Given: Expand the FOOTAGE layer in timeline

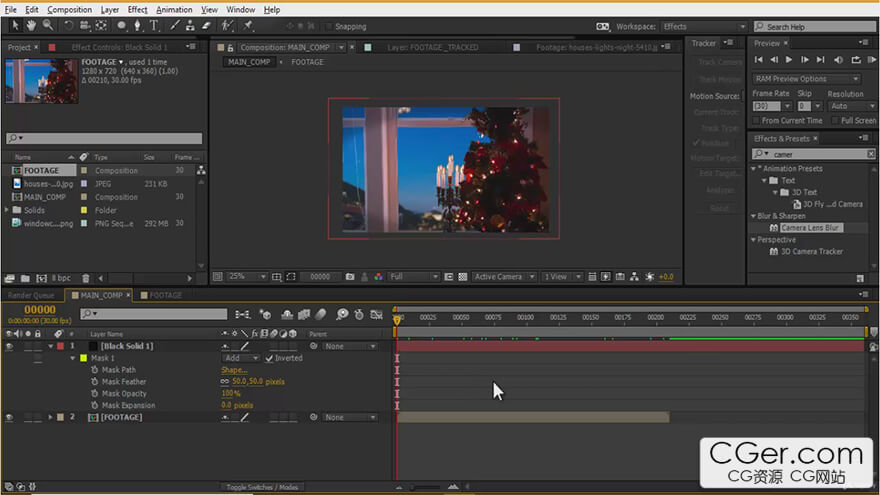Looking at the screenshot, I should (51, 418).
